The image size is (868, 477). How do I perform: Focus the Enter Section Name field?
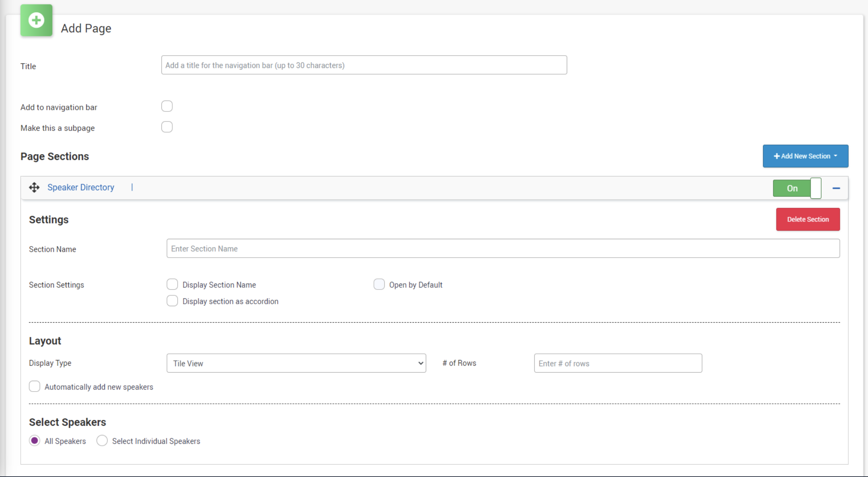pos(503,249)
